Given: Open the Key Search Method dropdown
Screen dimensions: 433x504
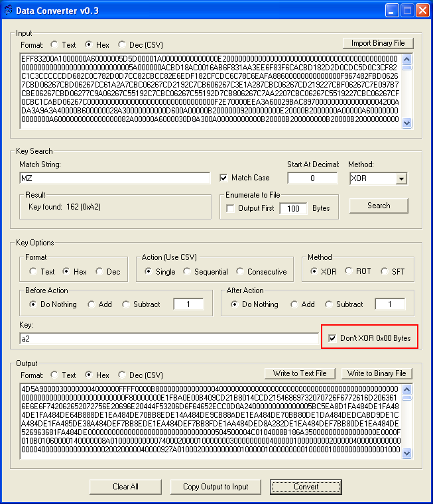Looking at the screenshot, I should [x=401, y=178].
